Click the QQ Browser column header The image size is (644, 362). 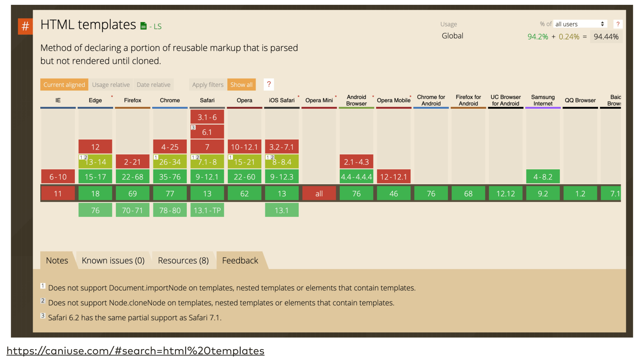click(x=580, y=100)
